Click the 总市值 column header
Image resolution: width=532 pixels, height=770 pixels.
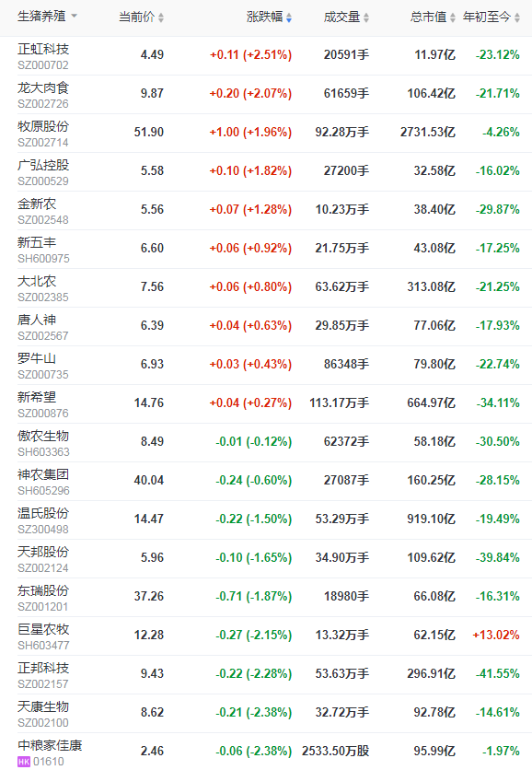[428, 17]
